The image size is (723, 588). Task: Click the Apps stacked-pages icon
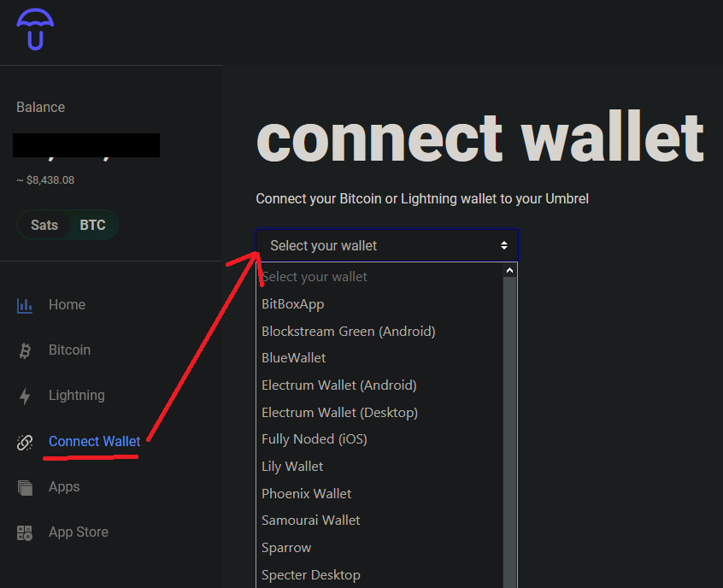[x=25, y=487]
